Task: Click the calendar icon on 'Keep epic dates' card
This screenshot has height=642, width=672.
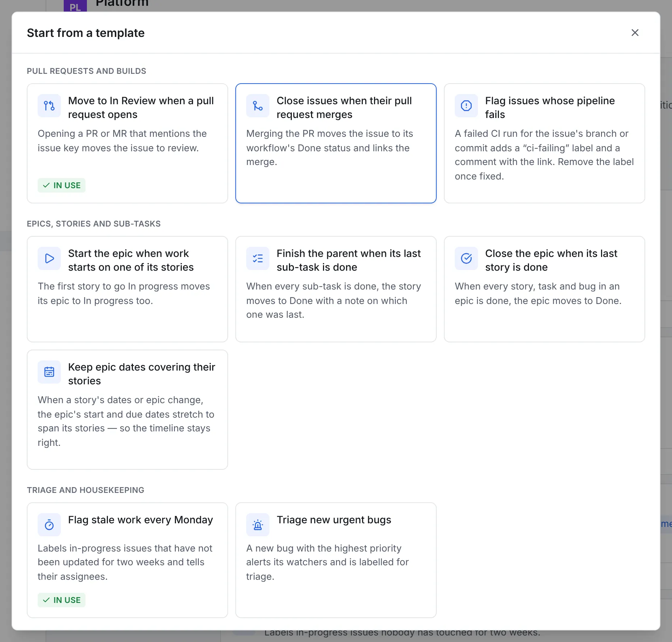Action: [x=49, y=372]
